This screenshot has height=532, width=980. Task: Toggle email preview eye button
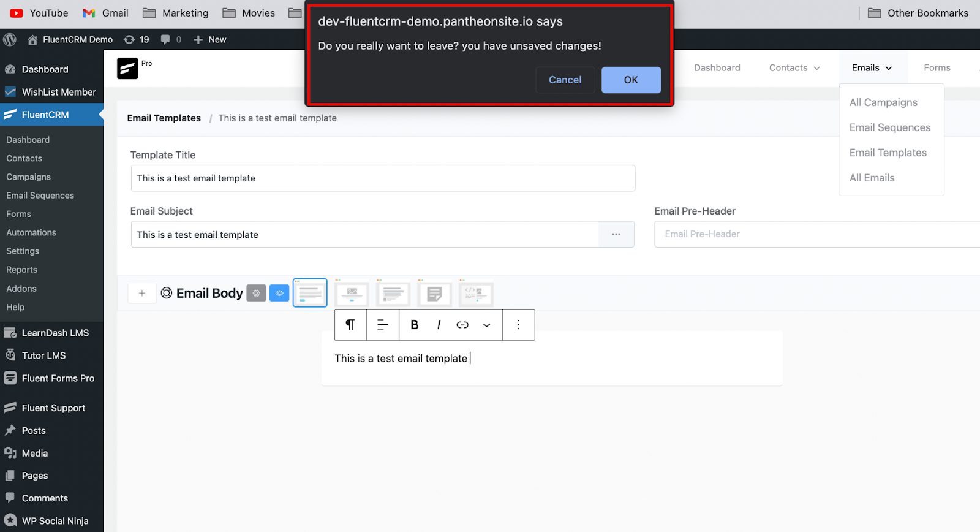[x=279, y=293]
